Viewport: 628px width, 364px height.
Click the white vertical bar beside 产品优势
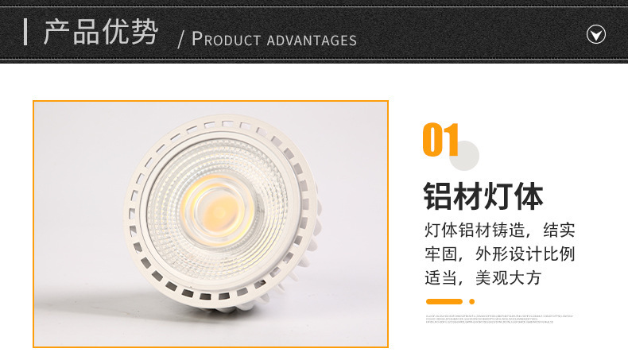click(25, 32)
